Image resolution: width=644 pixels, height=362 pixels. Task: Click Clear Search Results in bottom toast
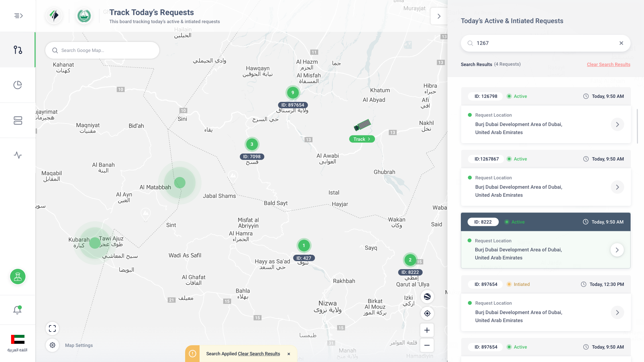pos(259,354)
